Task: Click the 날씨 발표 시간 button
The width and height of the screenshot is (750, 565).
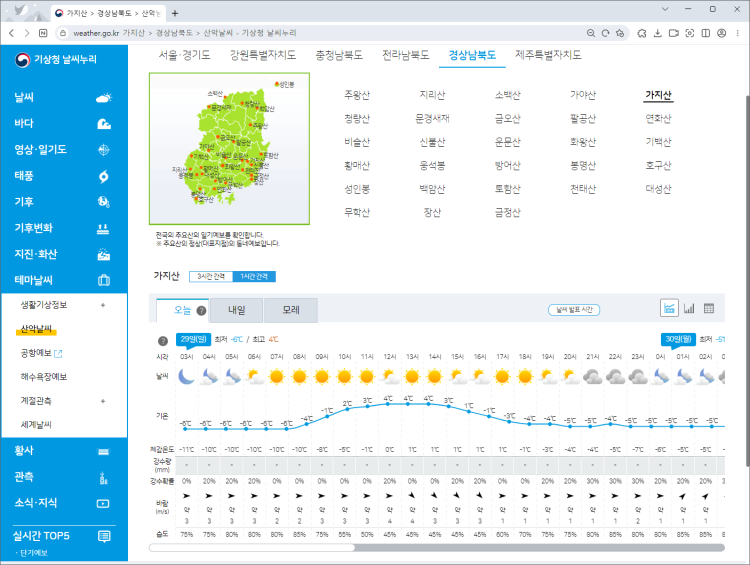Action: (574, 310)
